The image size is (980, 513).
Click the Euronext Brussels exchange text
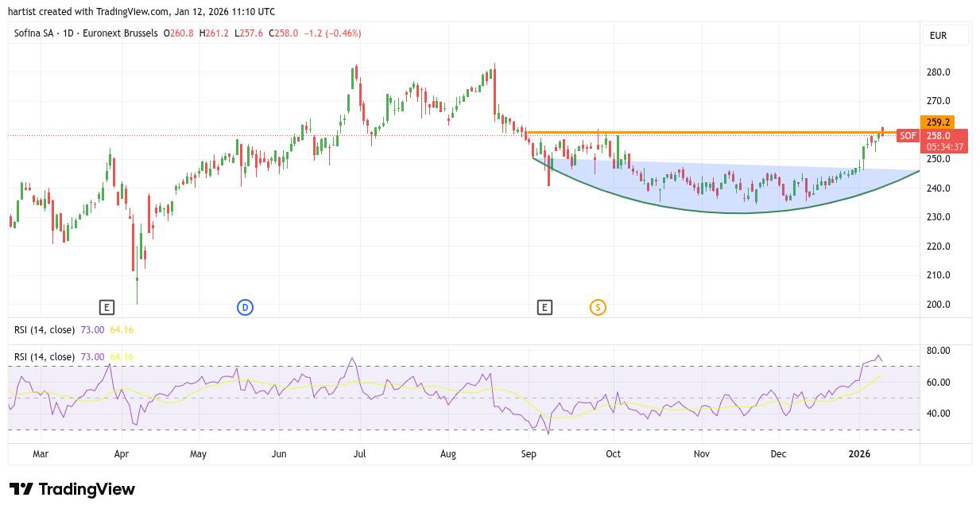coord(118,33)
